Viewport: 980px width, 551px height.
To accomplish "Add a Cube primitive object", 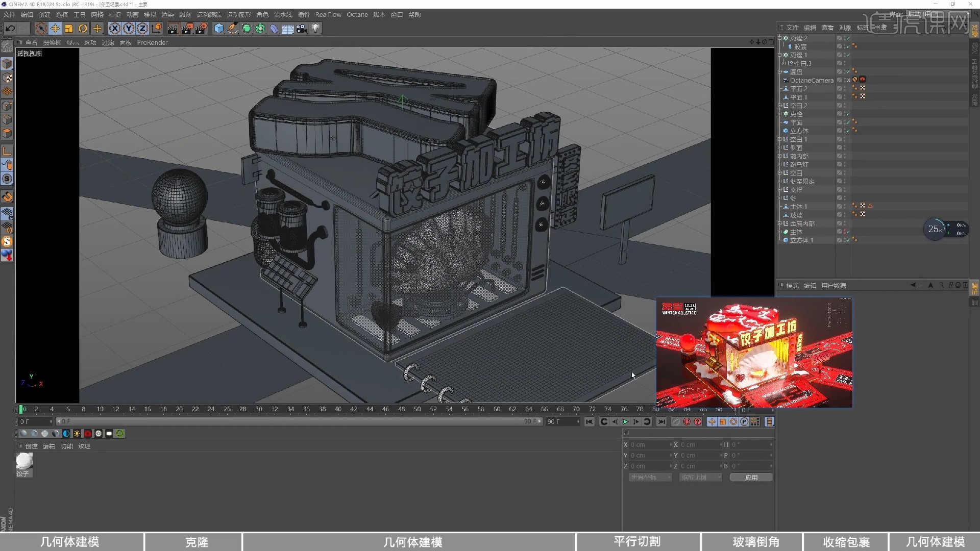I will point(219,29).
